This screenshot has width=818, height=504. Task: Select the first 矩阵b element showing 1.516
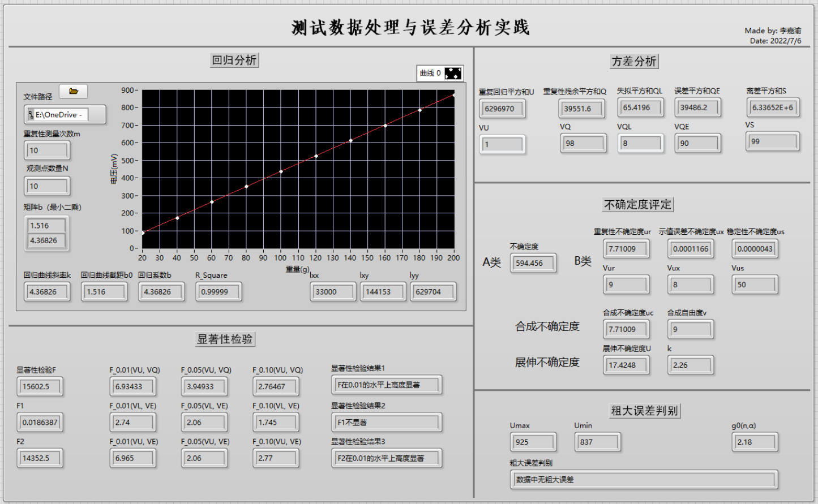[46, 225]
